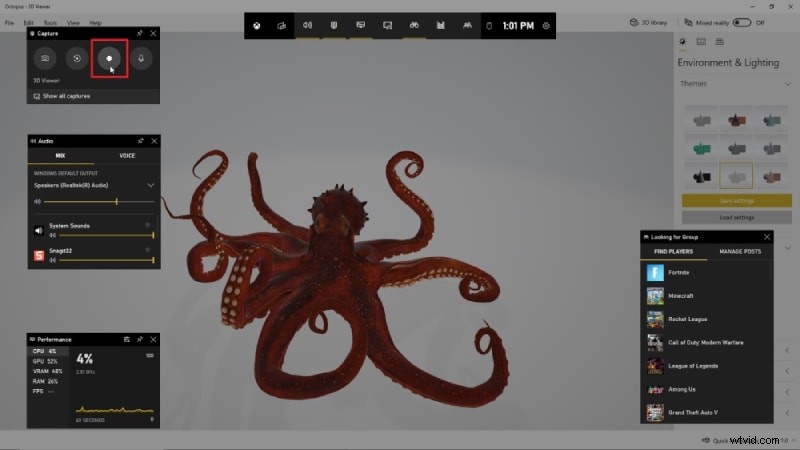This screenshot has width=800, height=450.
Task: Open Xbox icon in Game Bar
Action: pos(258,25)
